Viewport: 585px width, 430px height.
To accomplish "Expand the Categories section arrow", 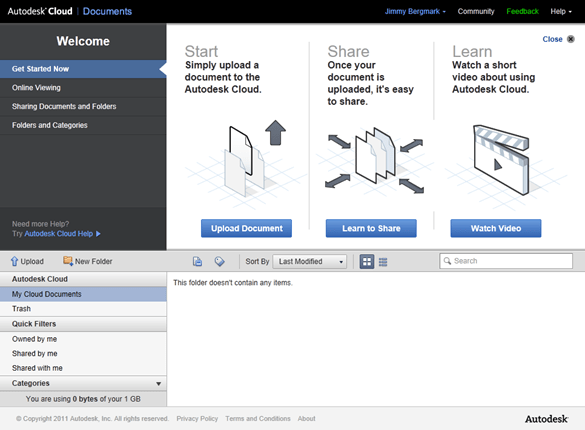I will click(159, 384).
